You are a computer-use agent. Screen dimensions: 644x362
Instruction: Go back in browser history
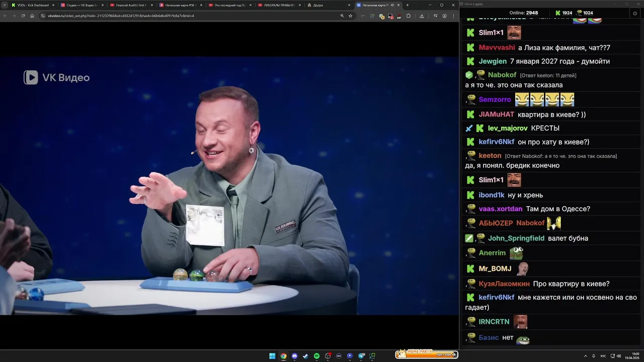click(x=5, y=16)
